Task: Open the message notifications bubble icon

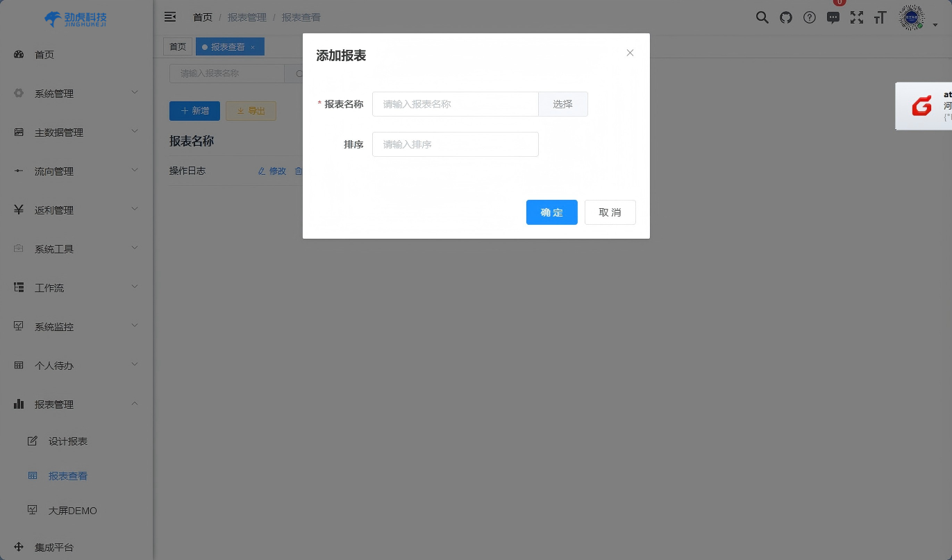Action: click(x=833, y=17)
